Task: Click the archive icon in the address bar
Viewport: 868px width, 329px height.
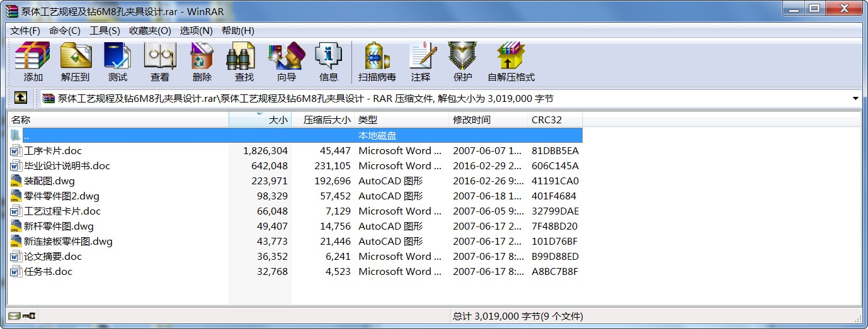Action: 49,98
